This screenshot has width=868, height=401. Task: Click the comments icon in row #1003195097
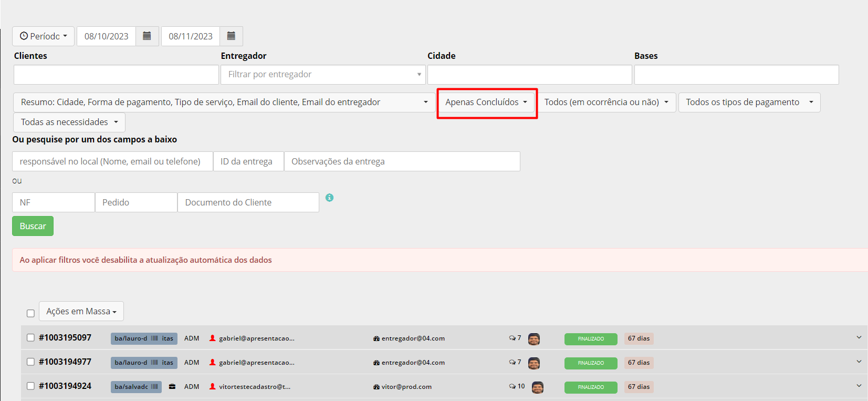512,338
